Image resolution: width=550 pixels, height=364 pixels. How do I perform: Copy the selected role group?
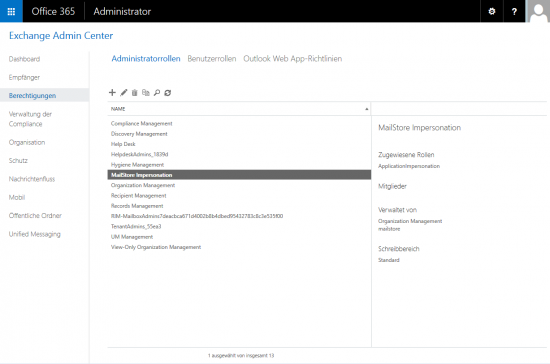(146, 93)
